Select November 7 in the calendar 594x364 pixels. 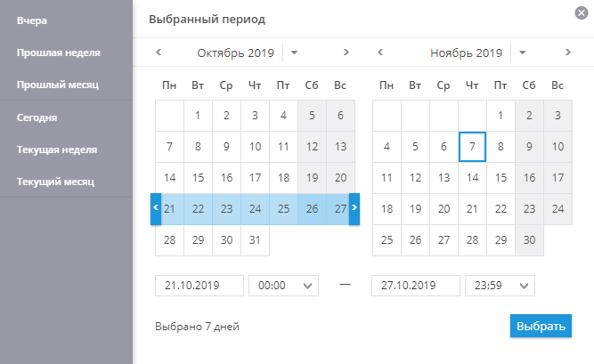[x=472, y=147]
